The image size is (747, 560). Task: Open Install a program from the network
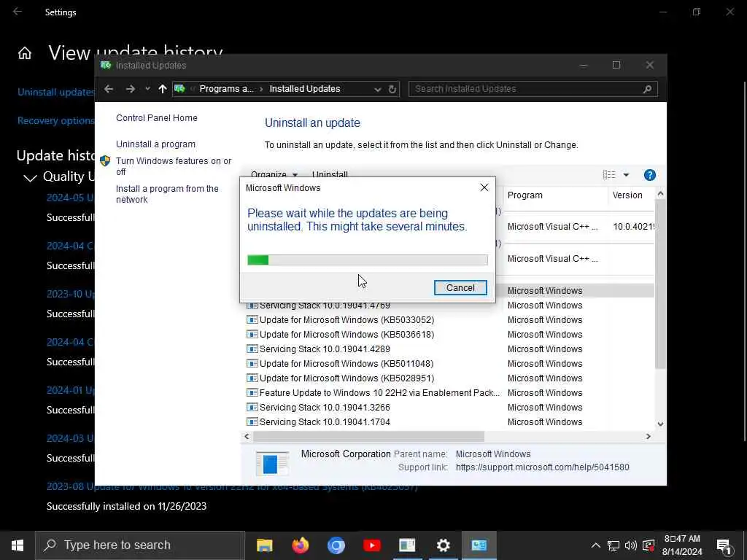pos(167,194)
